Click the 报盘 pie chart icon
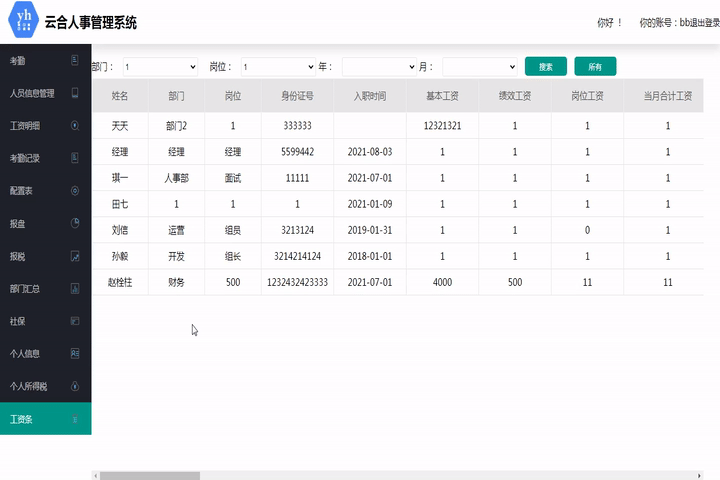Viewport: 720px width, 480px height. tap(75, 223)
